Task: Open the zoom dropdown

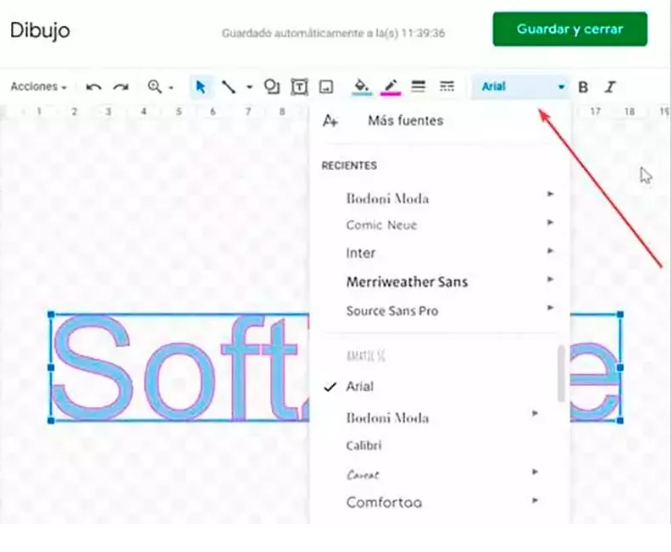Action: pyautogui.click(x=159, y=87)
